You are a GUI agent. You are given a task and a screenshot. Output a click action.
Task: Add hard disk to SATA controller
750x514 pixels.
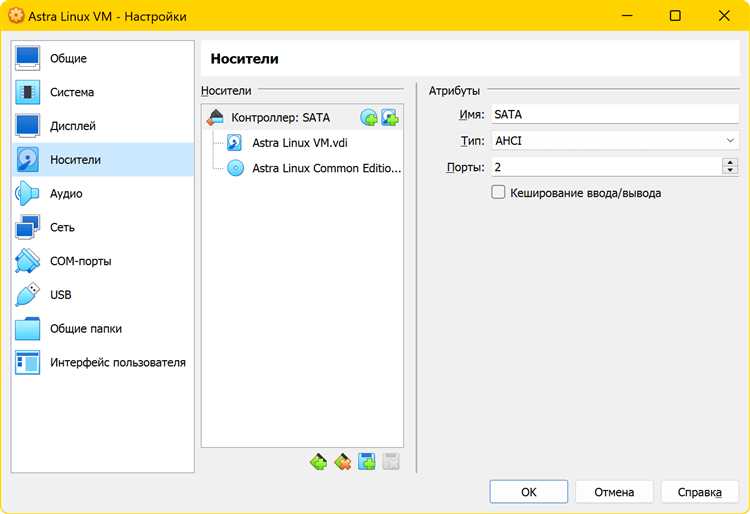(x=390, y=117)
